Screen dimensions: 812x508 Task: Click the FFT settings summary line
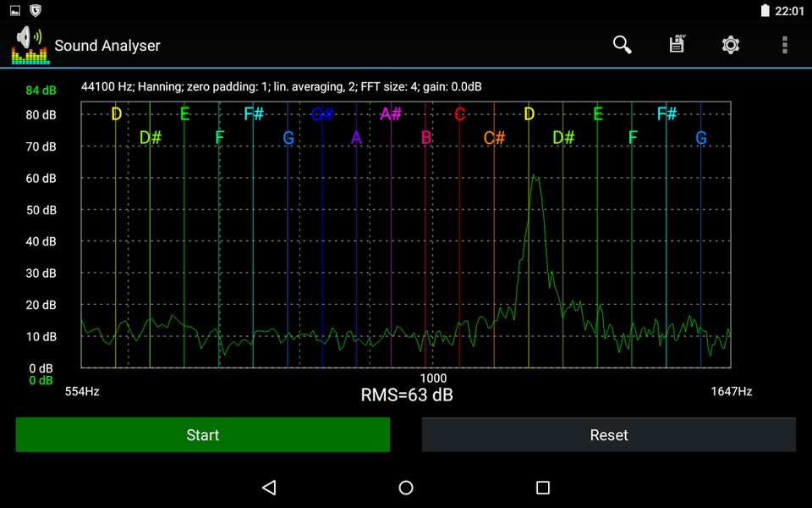coord(281,86)
